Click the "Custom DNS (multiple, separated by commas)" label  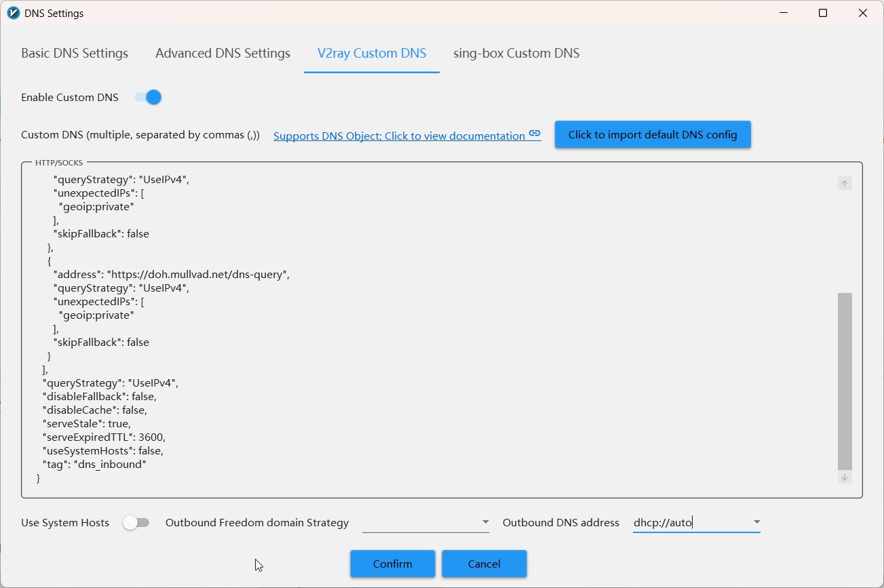click(x=140, y=135)
